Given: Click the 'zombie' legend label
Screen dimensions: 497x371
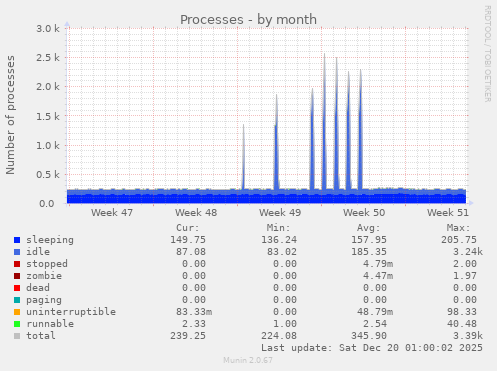Looking at the screenshot, I should coord(44,276).
